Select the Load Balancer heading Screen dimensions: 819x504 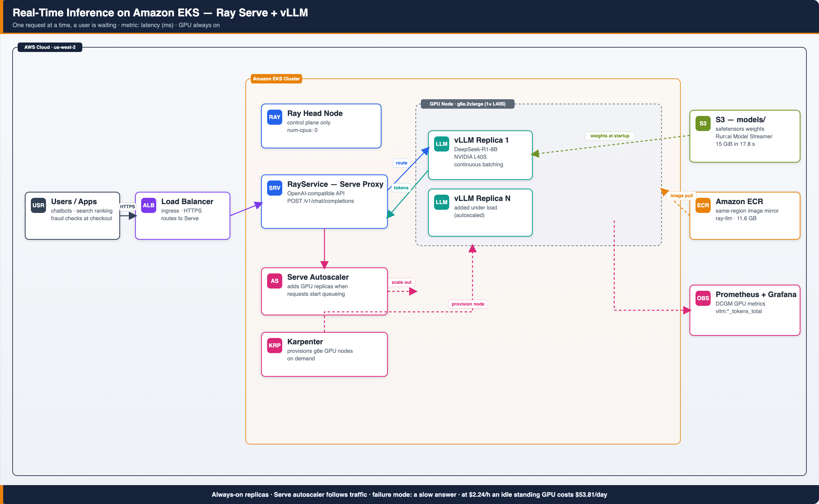point(187,201)
